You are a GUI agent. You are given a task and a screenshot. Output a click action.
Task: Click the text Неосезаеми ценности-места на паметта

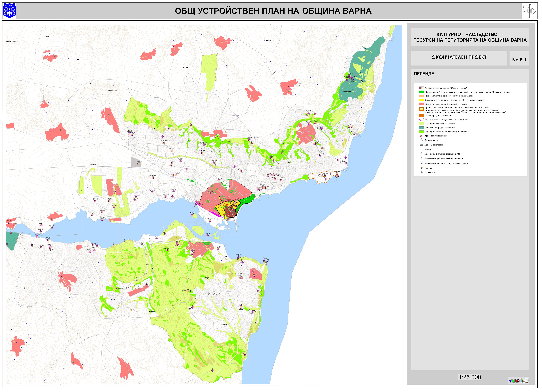444,159
